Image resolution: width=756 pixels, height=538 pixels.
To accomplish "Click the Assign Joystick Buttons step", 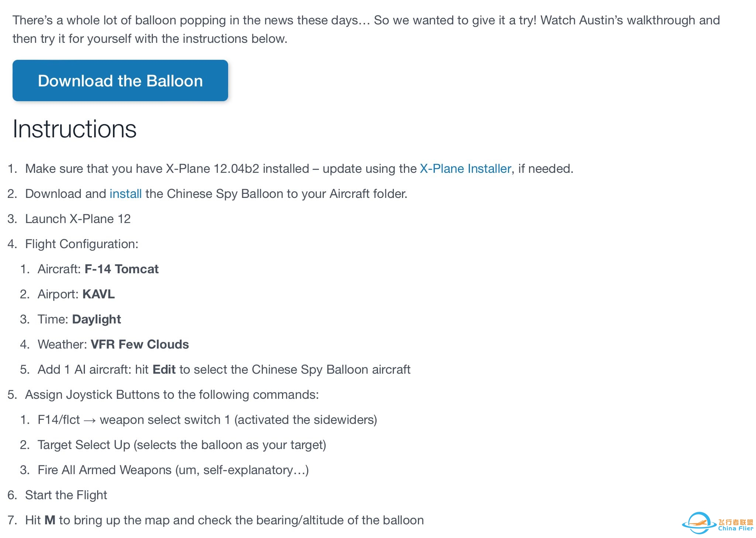I will pos(172,395).
